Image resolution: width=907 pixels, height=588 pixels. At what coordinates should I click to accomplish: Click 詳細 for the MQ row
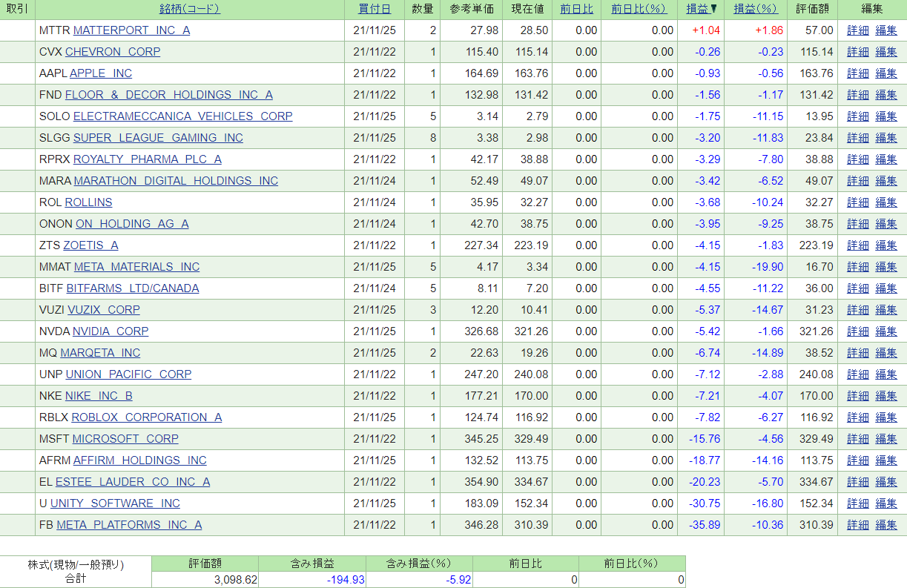[858, 353]
